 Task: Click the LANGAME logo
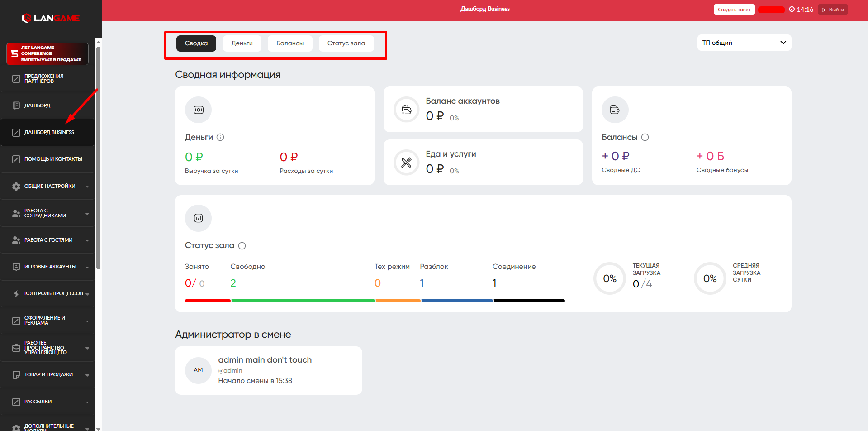tap(51, 18)
